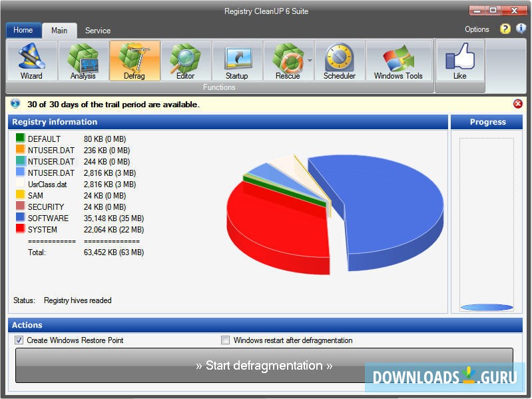Enable Windows restart after defragmentation

(225, 340)
